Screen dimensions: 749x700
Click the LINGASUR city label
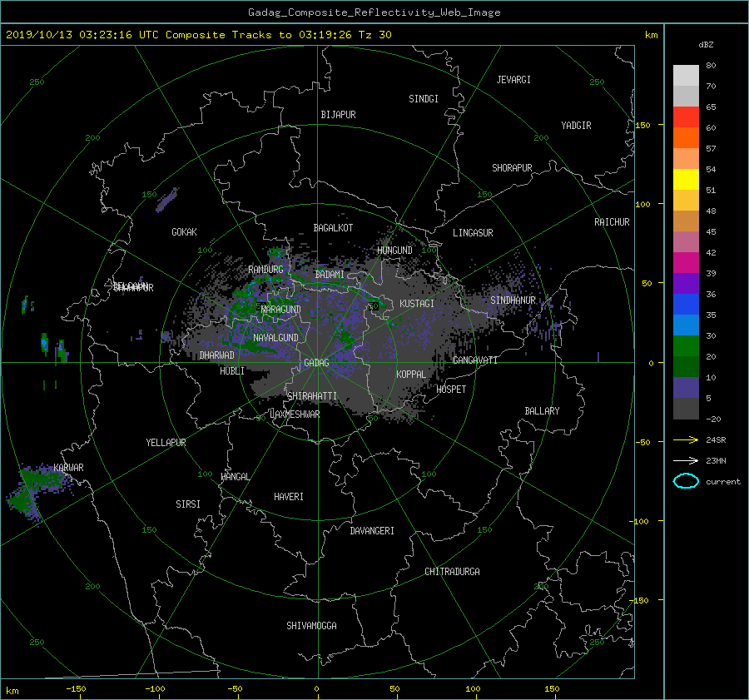click(473, 233)
